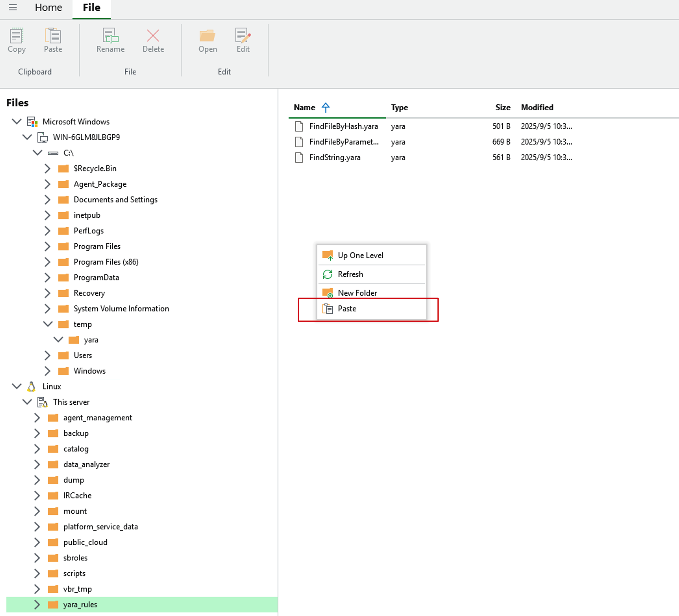The image size is (679, 616).
Task: Click the red Delete icon
Action: pyautogui.click(x=153, y=36)
